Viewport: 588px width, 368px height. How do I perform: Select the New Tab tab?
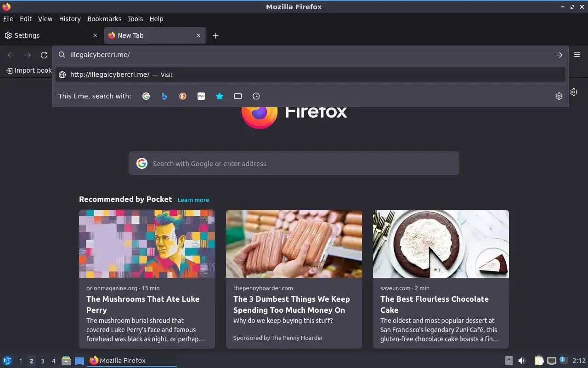pyautogui.click(x=155, y=35)
